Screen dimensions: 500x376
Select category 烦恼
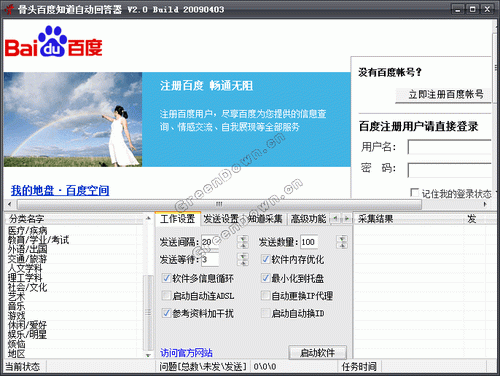[16, 344]
